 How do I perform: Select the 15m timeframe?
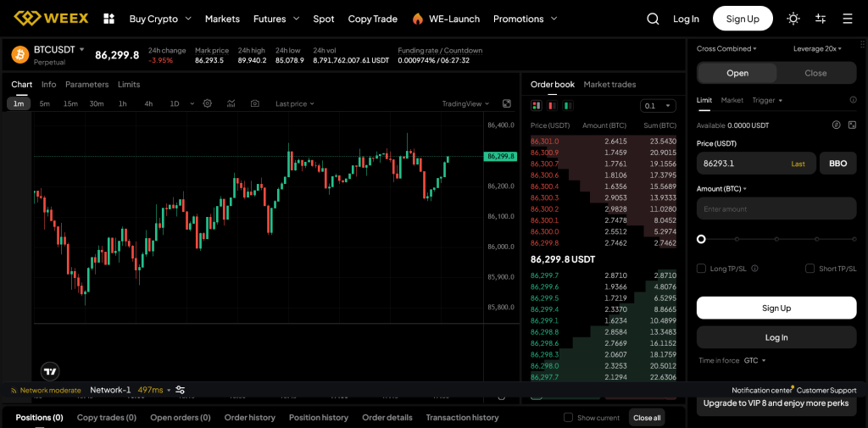70,103
